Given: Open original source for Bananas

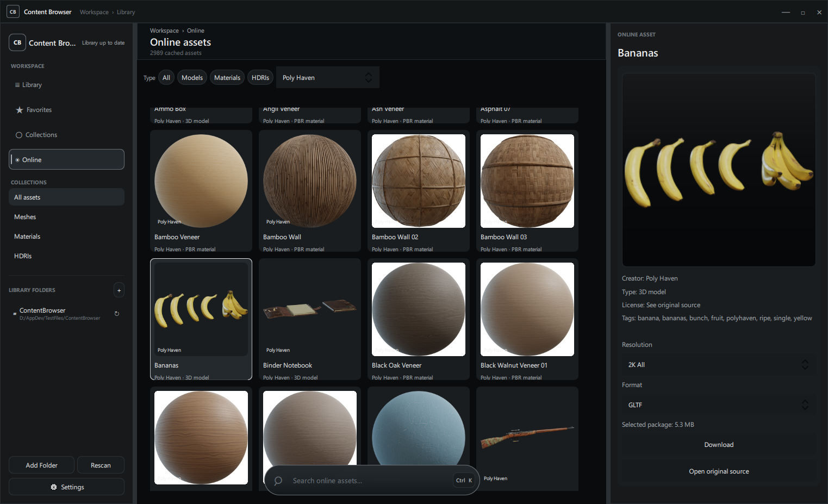Looking at the screenshot, I should tap(719, 471).
